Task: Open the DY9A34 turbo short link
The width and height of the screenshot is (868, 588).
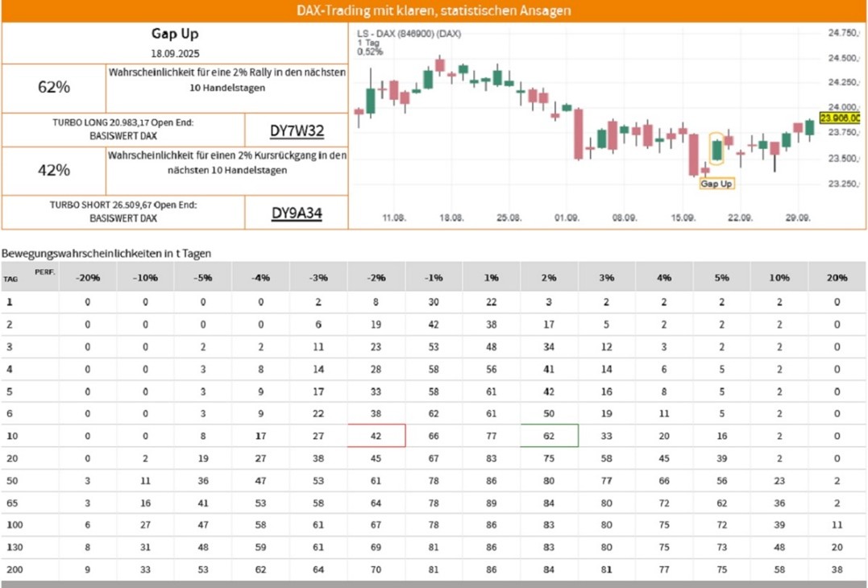Action: [x=297, y=213]
